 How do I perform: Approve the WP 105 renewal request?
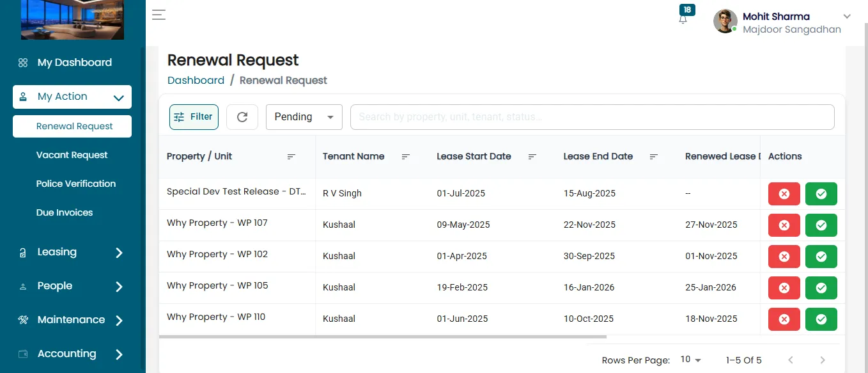click(821, 288)
